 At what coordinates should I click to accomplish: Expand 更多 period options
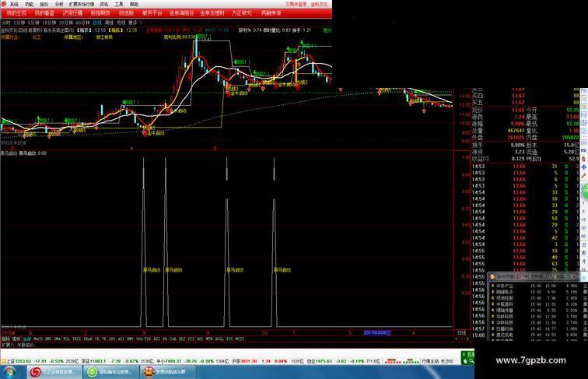click(135, 23)
